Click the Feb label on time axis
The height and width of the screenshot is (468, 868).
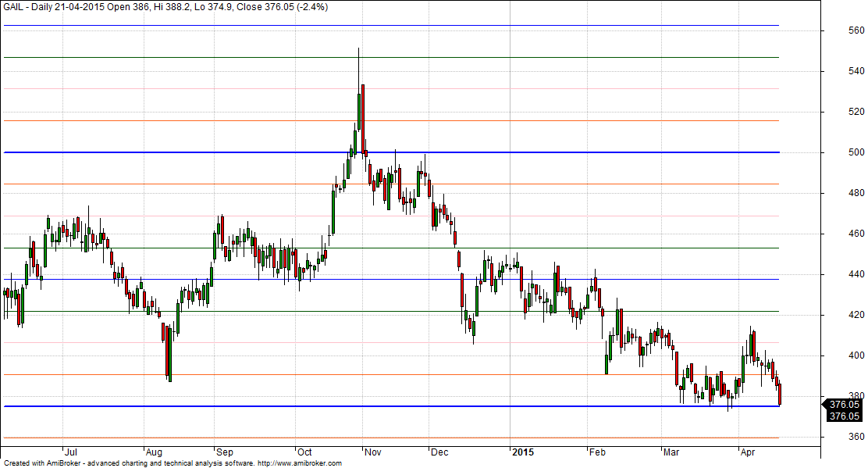(598, 452)
